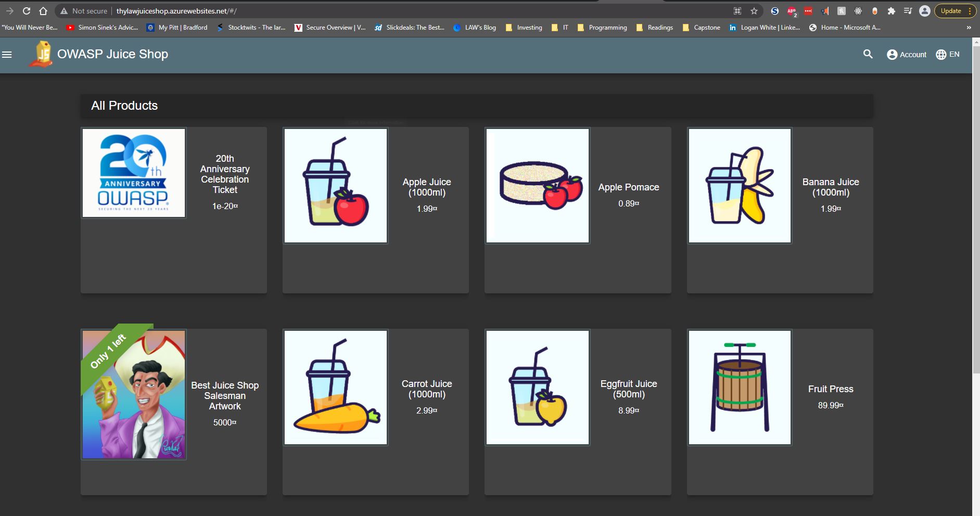980x516 pixels.
Task: Open the Account menu
Action: point(906,55)
